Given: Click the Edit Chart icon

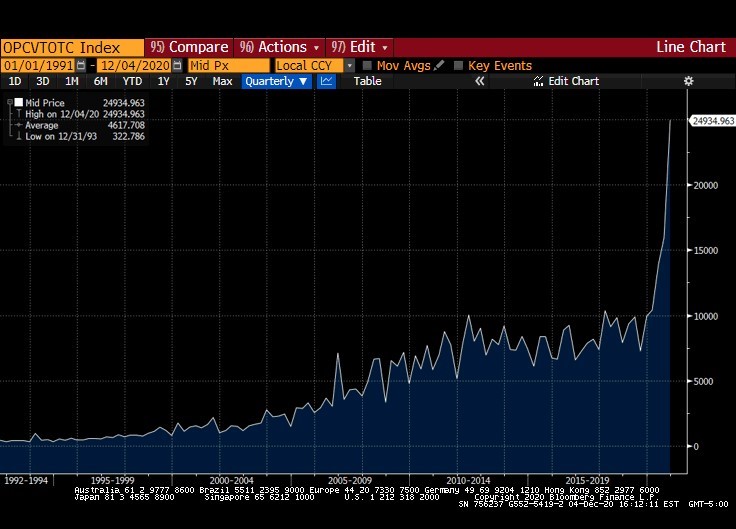Looking at the screenshot, I should coord(538,81).
